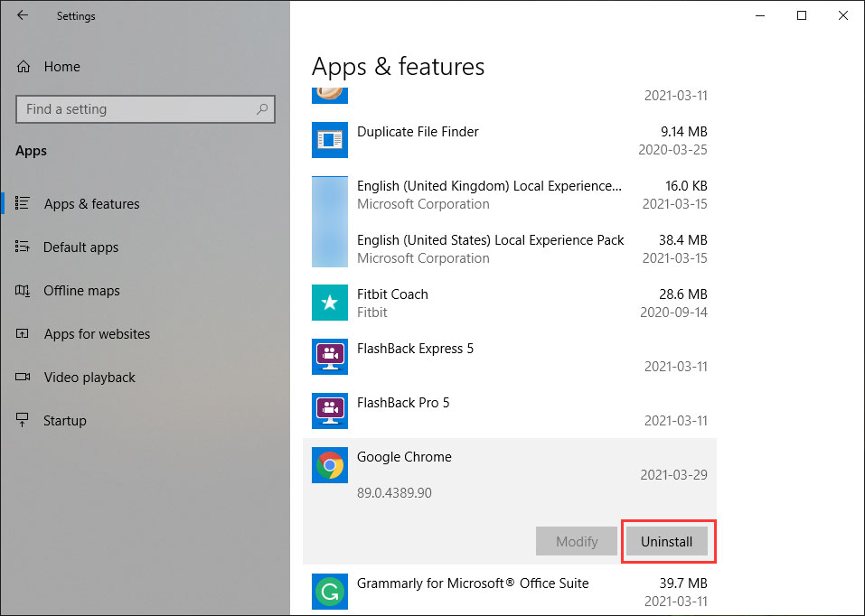
Task: Select the Startup sidebar icon
Action: [x=22, y=420]
